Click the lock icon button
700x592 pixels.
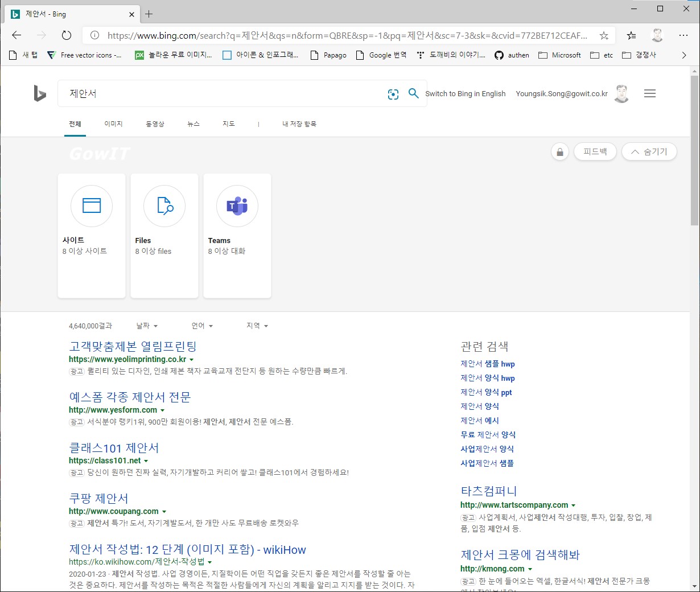point(560,152)
